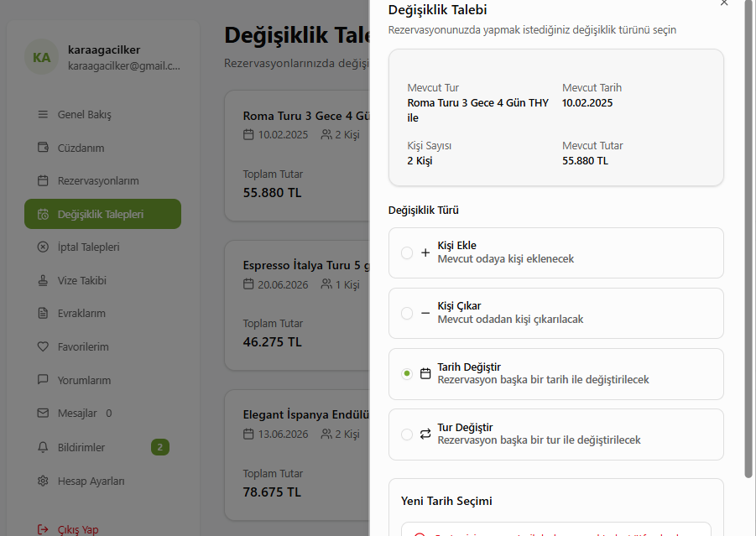Select the Kişi Ekle radio button
This screenshot has width=756, height=536.
[x=407, y=252]
